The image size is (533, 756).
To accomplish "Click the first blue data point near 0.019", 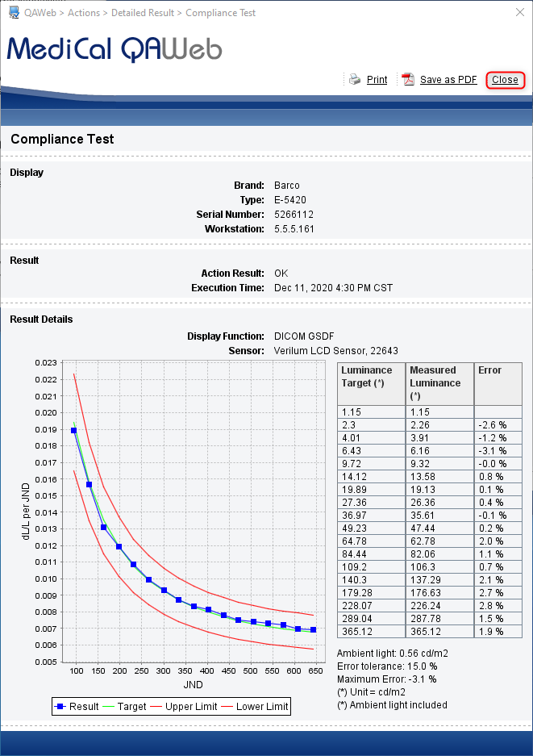I will [x=73, y=431].
